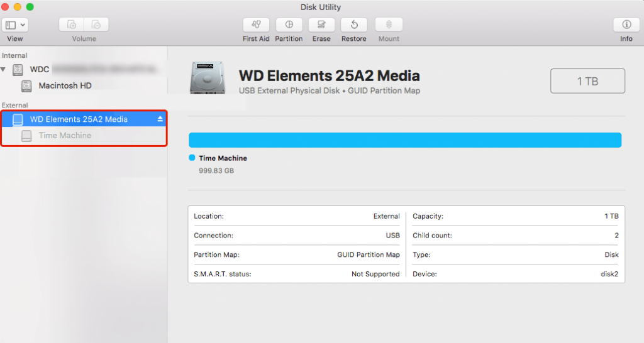Select Time Machine volume in sidebar
The image size is (644, 343).
84,136
